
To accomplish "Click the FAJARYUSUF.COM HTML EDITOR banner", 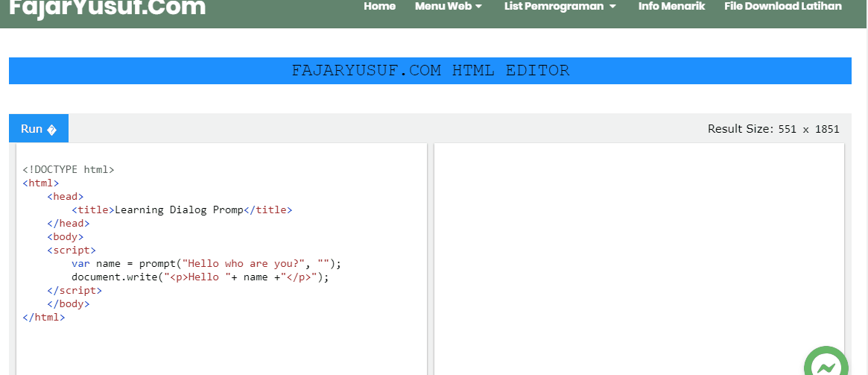I will (430, 71).
